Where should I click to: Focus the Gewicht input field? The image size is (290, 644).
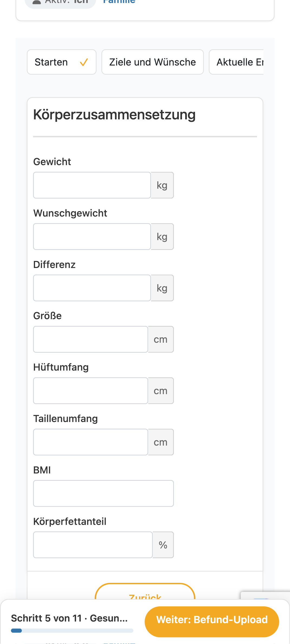click(x=92, y=185)
